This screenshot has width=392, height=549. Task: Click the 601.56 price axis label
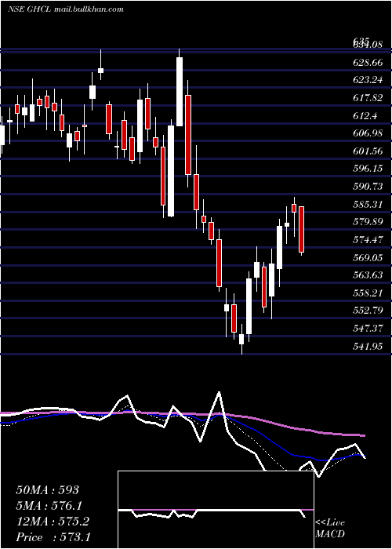tap(368, 151)
